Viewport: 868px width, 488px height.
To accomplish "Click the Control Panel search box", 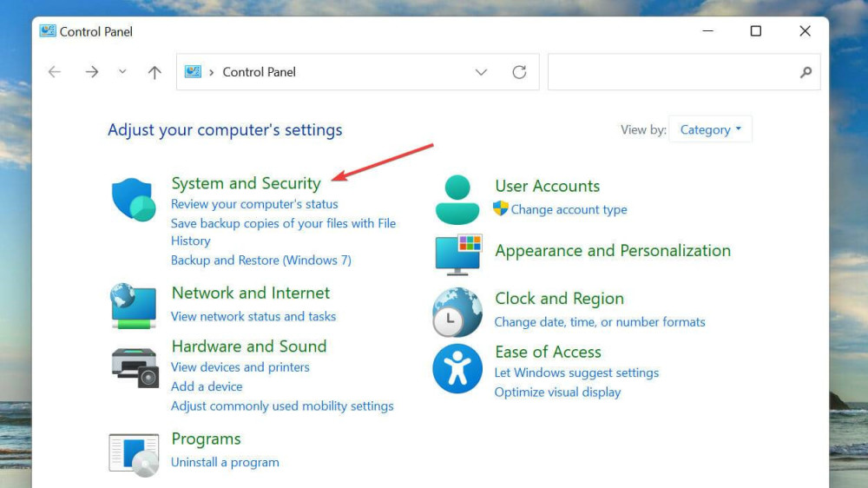I will click(673, 72).
